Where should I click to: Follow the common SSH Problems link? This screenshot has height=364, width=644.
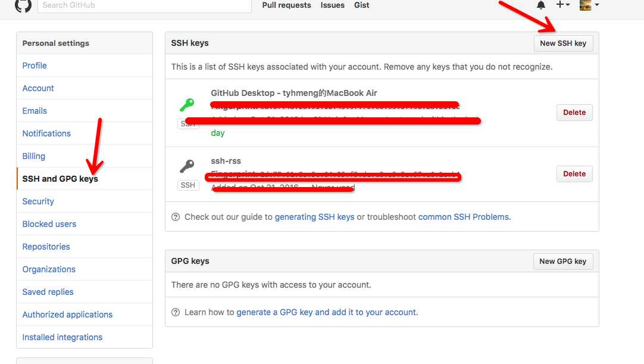pos(464,217)
